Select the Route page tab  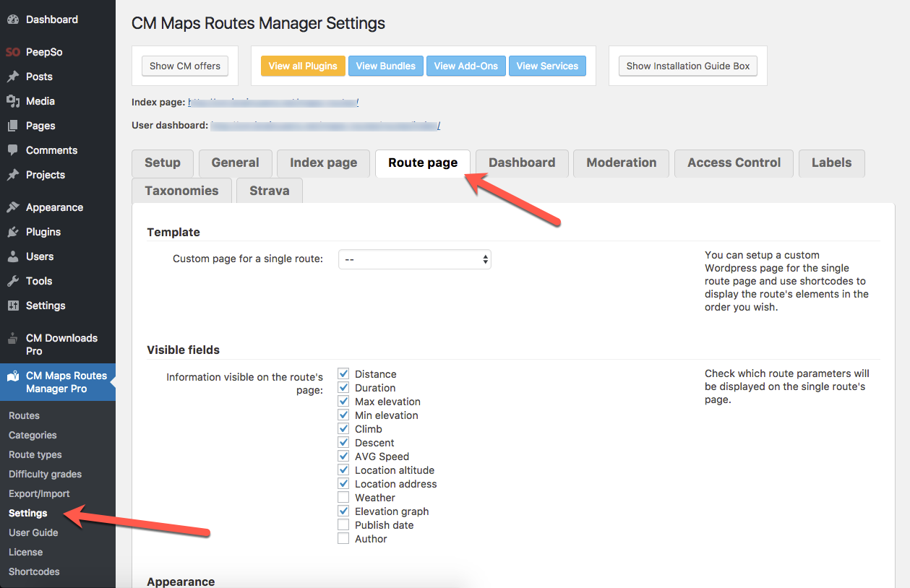(423, 163)
